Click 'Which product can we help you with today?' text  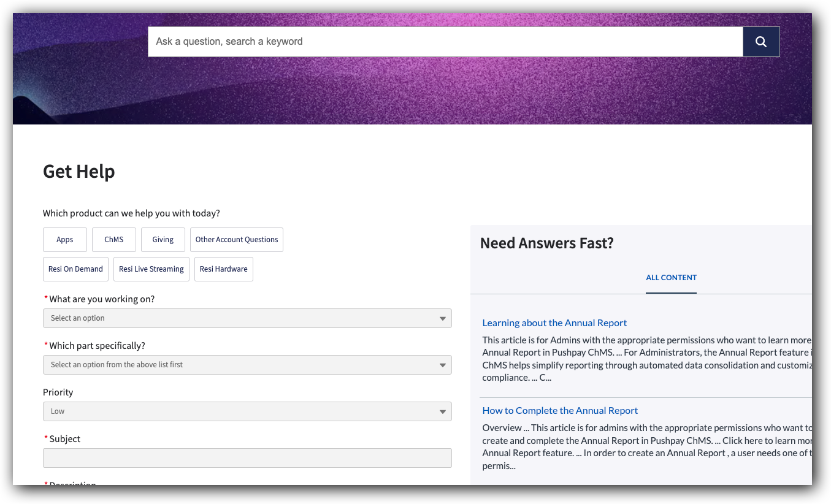coord(131,213)
